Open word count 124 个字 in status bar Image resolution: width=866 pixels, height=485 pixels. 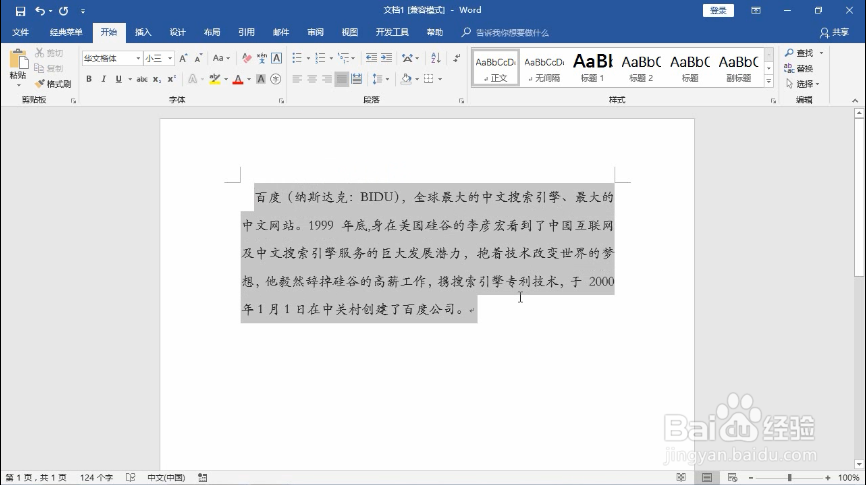tap(96, 477)
